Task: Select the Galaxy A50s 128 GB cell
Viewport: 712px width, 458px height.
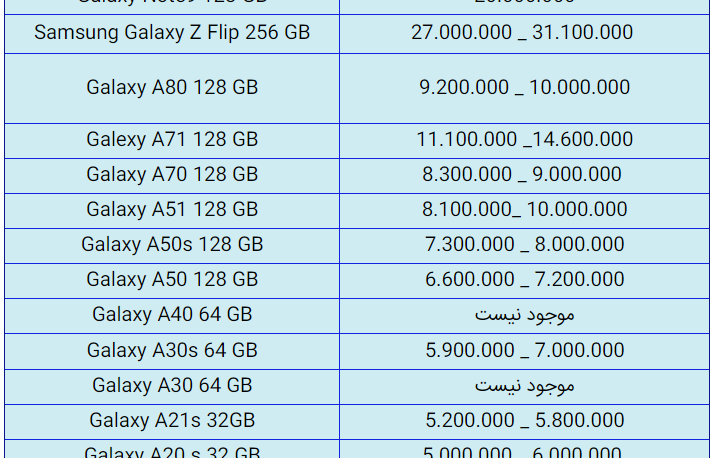Action: pyautogui.click(x=172, y=244)
